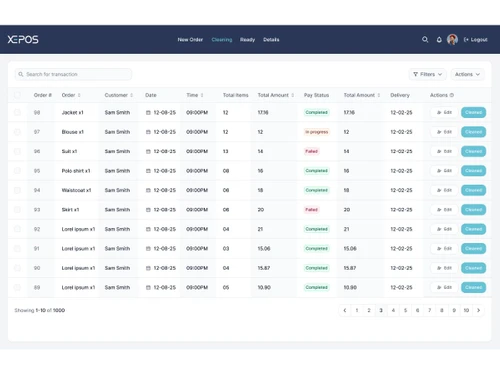Click Failed status for order 93
Screen dimensions: 500x375
(x=311, y=210)
